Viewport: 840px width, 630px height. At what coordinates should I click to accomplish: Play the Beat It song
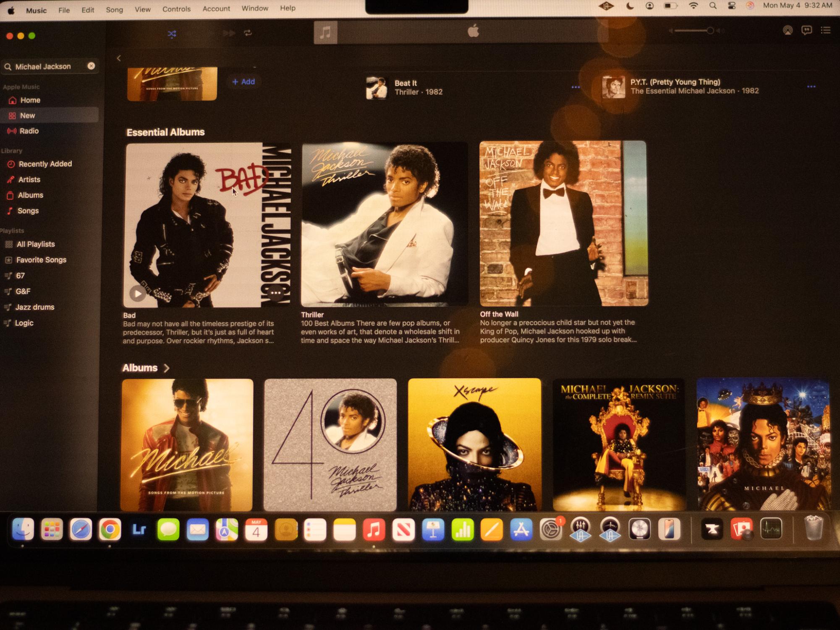point(376,88)
